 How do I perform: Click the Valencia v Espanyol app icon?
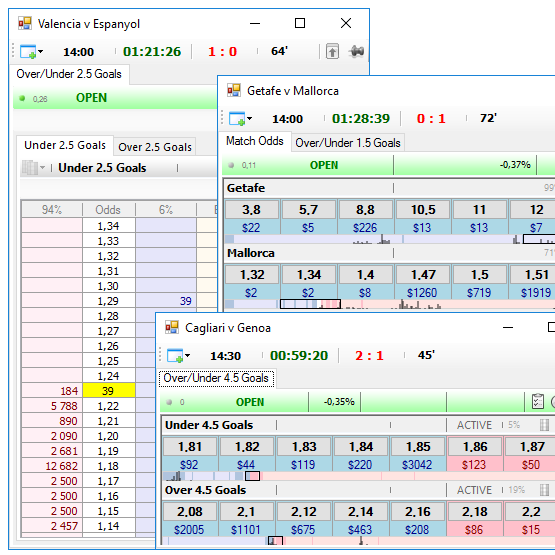coord(25,23)
